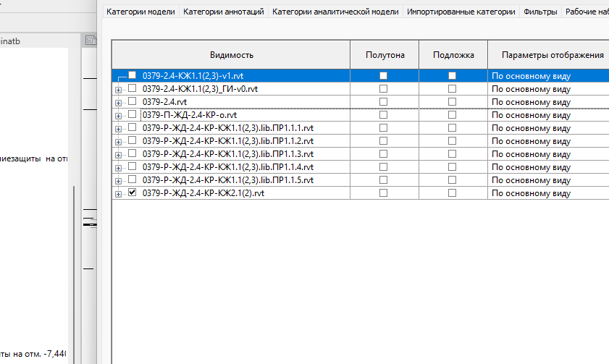Select the 0379-Р-ЖД-2.4-КР-КЖ2.1(2).rvt file name
609x364 pixels.
click(x=203, y=193)
